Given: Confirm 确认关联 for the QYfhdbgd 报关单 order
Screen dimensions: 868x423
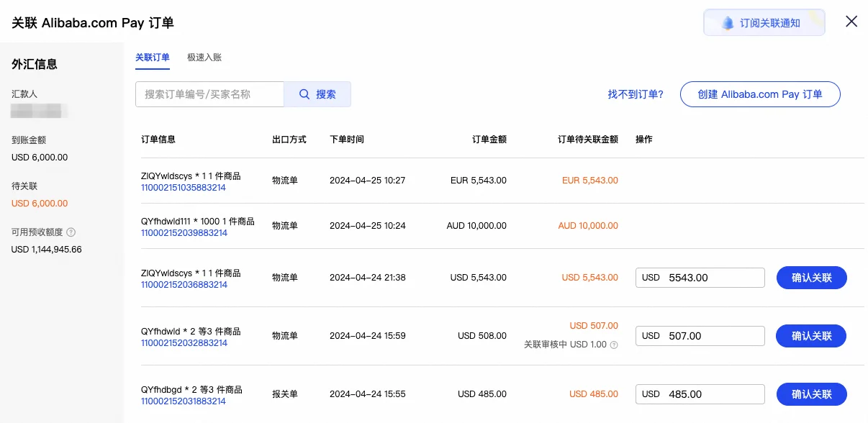Looking at the screenshot, I should point(811,394).
